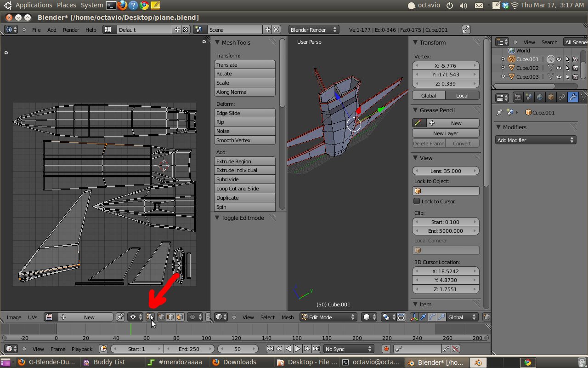Viewport: 588px width, 368px height.
Task: Click the pin image icon in UV editor
Action: (120, 317)
